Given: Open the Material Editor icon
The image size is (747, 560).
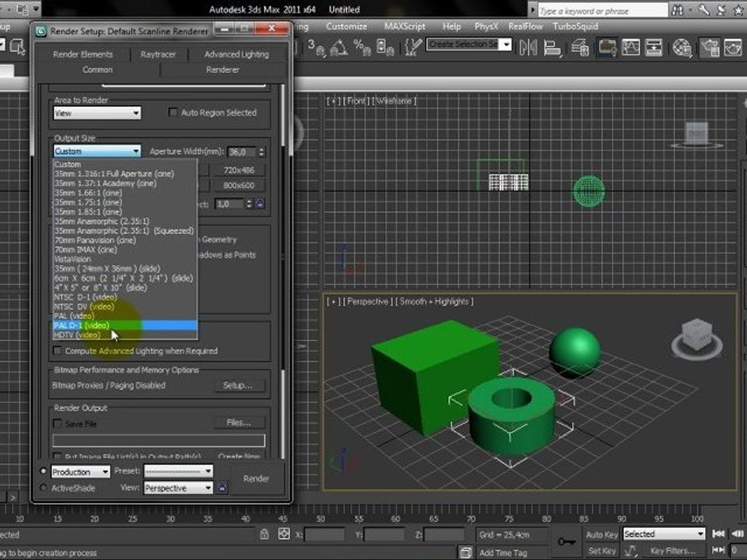Looking at the screenshot, I should click(682, 47).
